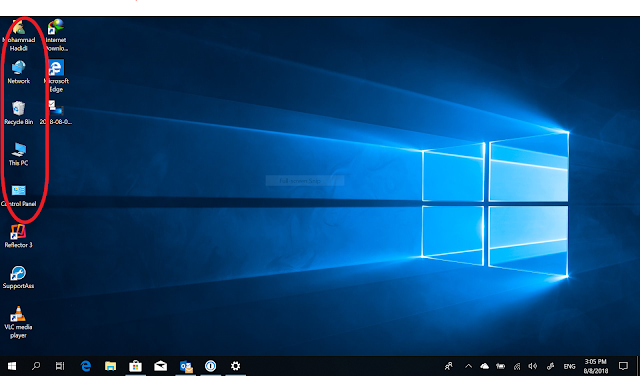Screen dimensions: 640x376
Task: Select the Mohammad Hadidi user folder icon
Action: tap(18, 35)
